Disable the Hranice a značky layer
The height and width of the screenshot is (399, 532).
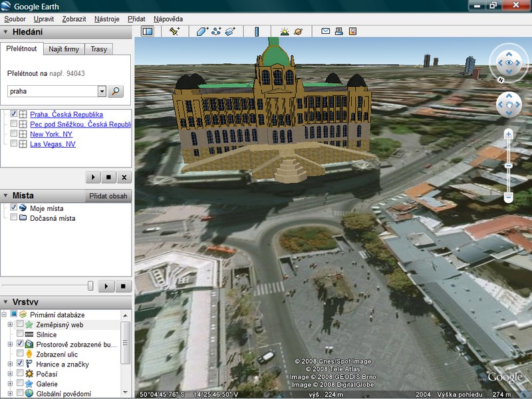pyautogui.click(x=20, y=363)
